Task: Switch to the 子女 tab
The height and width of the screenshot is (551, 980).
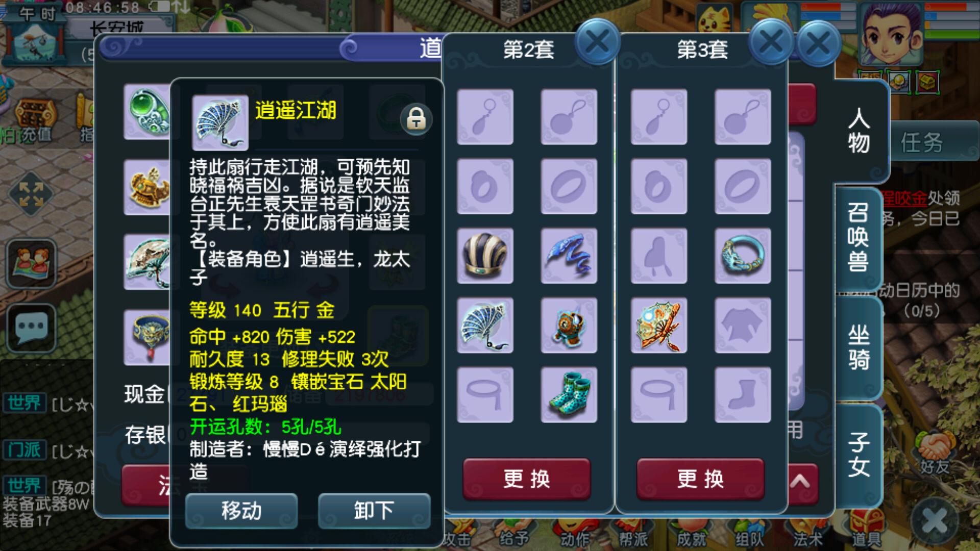Action: tap(859, 454)
